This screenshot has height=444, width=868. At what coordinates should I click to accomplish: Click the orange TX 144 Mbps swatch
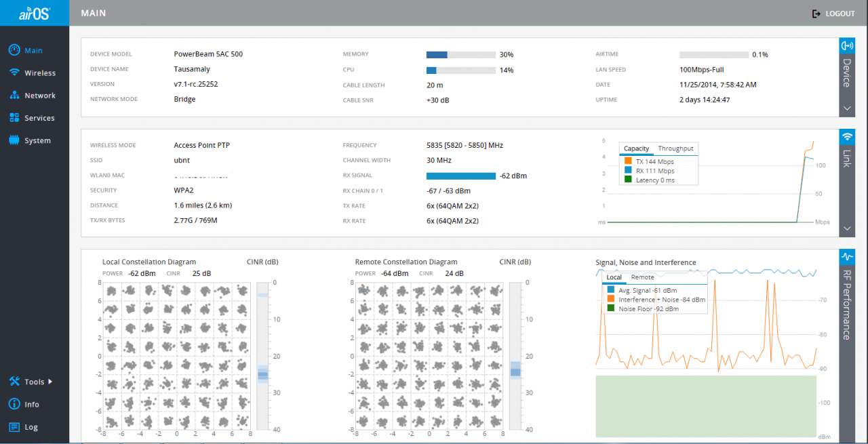coord(628,161)
